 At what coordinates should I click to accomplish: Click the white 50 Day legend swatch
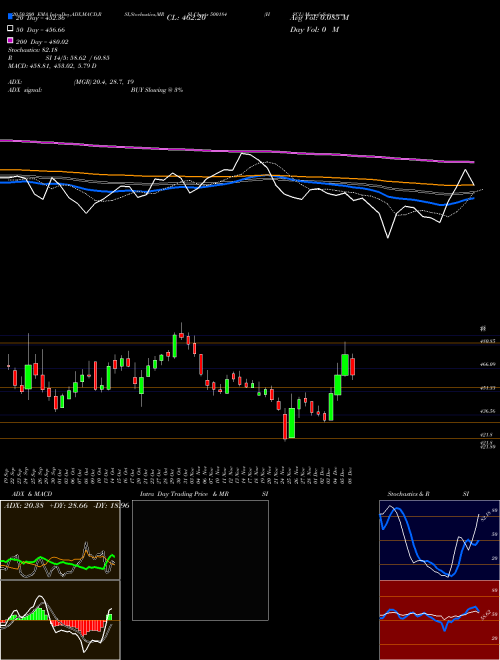click(10, 29)
